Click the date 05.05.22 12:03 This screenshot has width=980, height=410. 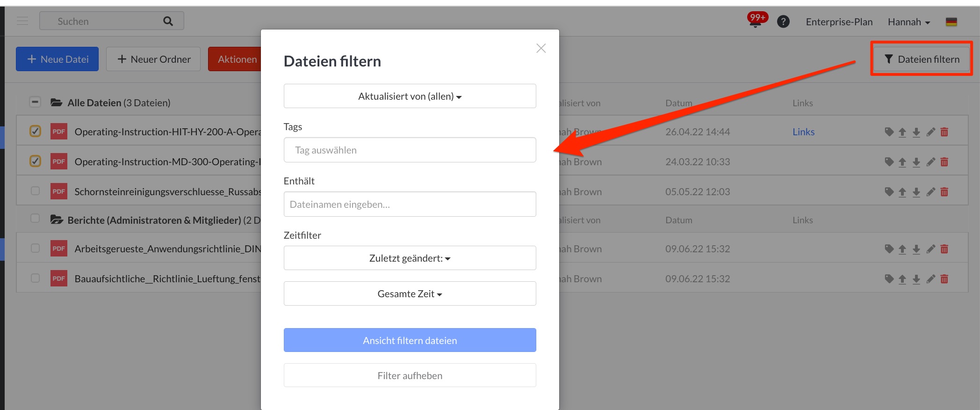pyautogui.click(x=698, y=192)
